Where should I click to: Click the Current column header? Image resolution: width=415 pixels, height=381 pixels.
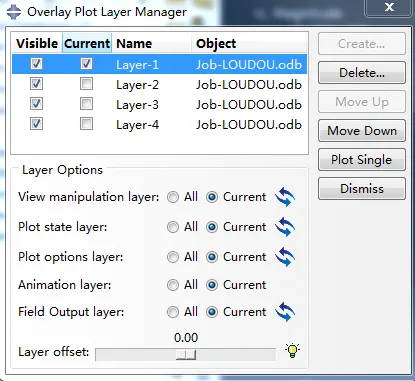(87, 43)
